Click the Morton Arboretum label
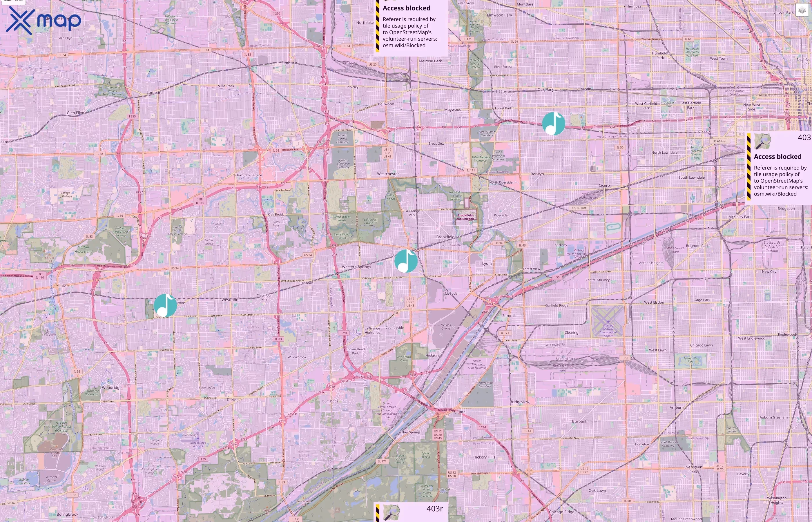This screenshot has width=812, height=522. (83, 249)
